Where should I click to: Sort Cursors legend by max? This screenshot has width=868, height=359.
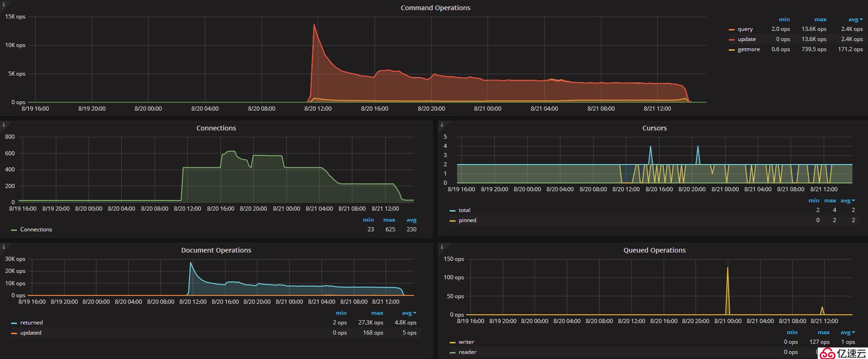[x=830, y=200]
